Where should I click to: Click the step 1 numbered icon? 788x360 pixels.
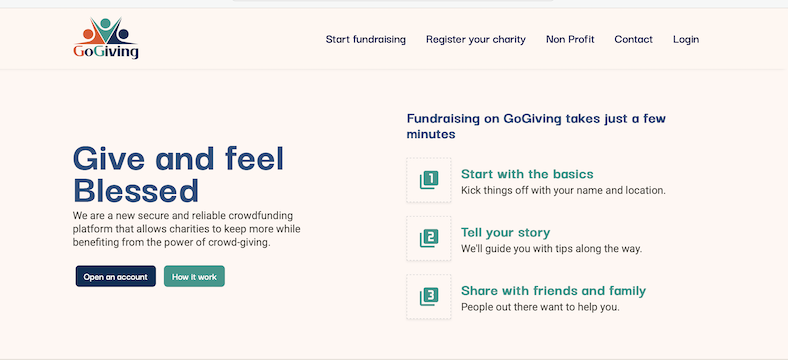[x=429, y=180]
